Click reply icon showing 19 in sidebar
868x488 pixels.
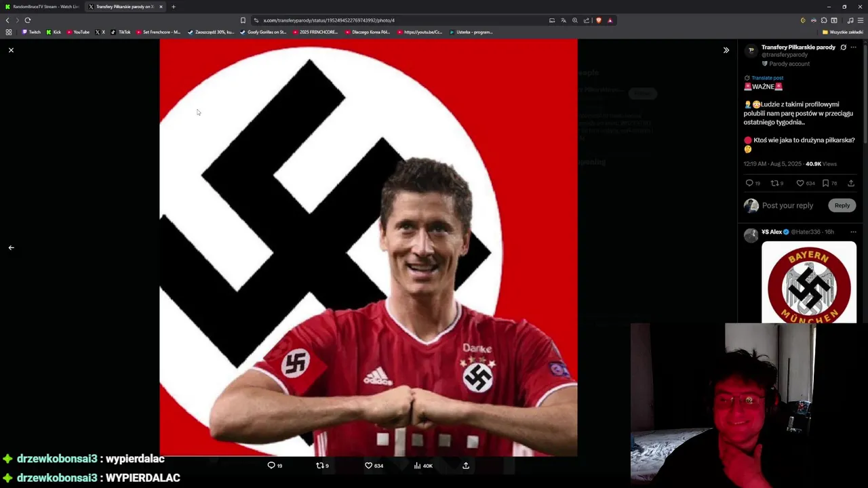[749, 183]
